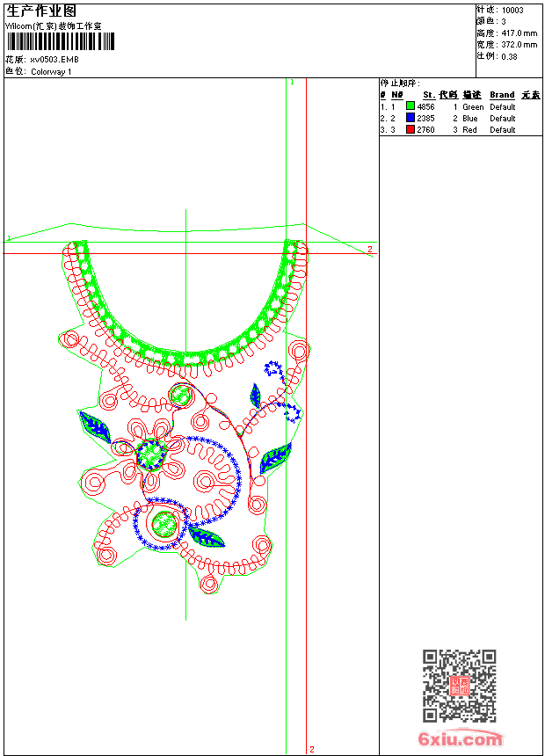Viewport: 545px width, 756px height.
Task: Click the blue color swatch in row 2
Action: click(411, 117)
